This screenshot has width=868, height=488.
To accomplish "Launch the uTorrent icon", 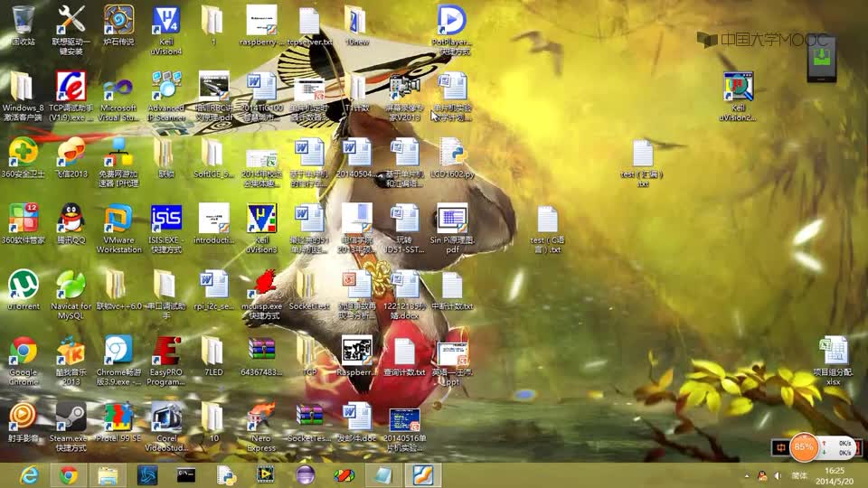I will [23, 289].
